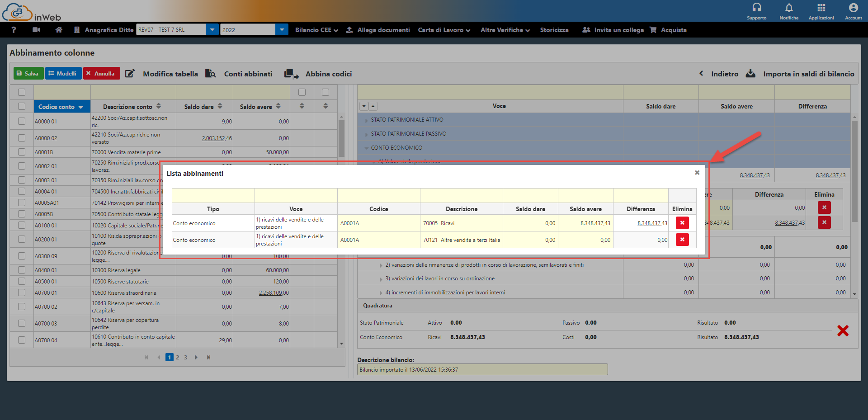Image resolution: width=868 pixels, height=420 pixels.
Task: Open company dropdown REV07 - TEST 7 SRL
Action: [212, 30]
